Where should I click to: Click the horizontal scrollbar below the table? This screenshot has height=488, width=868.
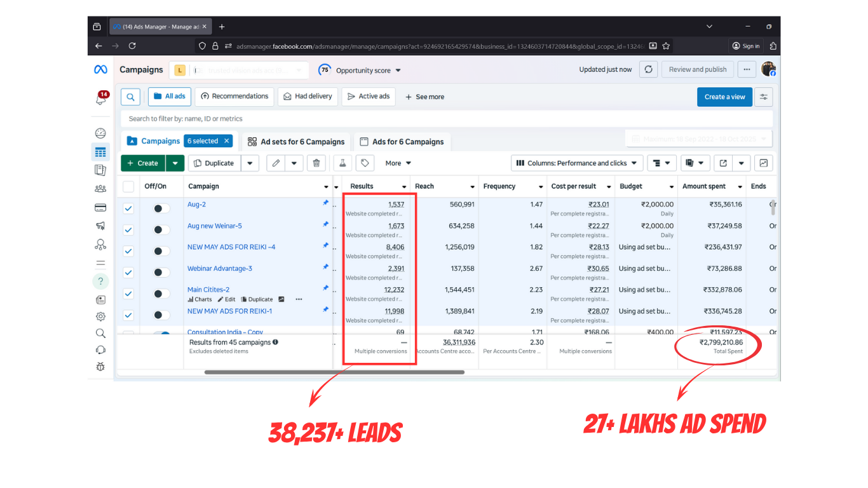334,372
